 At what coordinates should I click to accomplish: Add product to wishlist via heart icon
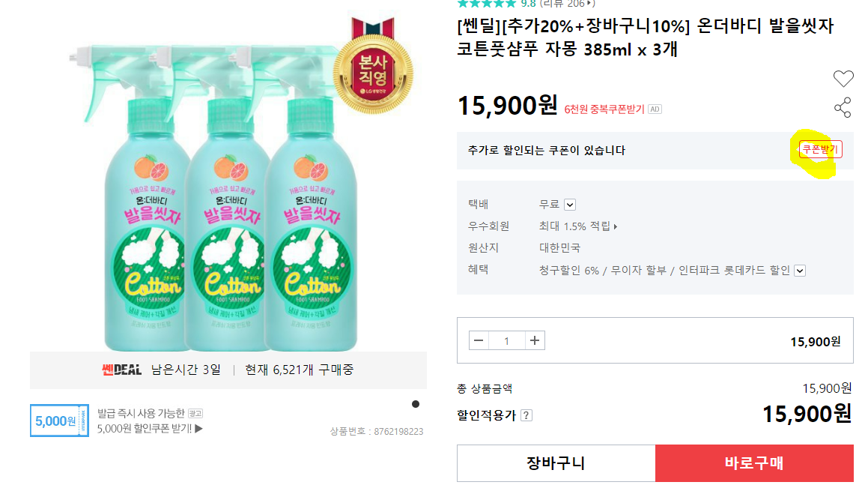844,77
